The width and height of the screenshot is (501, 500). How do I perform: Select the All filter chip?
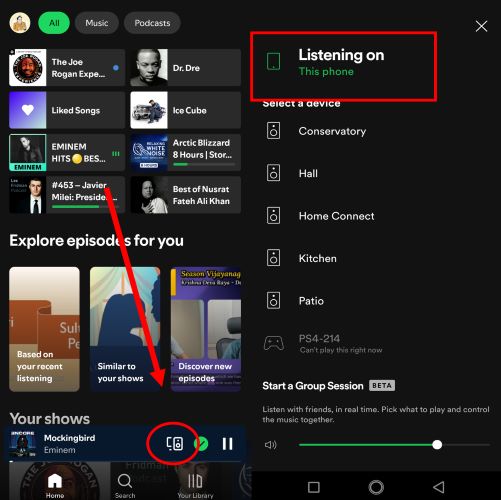pyautogui.click(x=54, y=23)
